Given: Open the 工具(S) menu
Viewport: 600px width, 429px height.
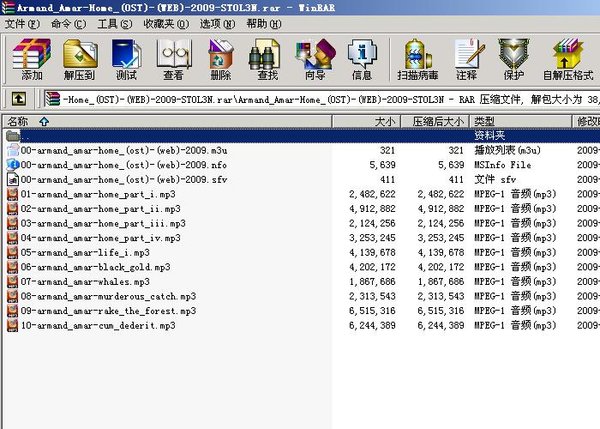Looking at the screenshot, I should 115,24.
